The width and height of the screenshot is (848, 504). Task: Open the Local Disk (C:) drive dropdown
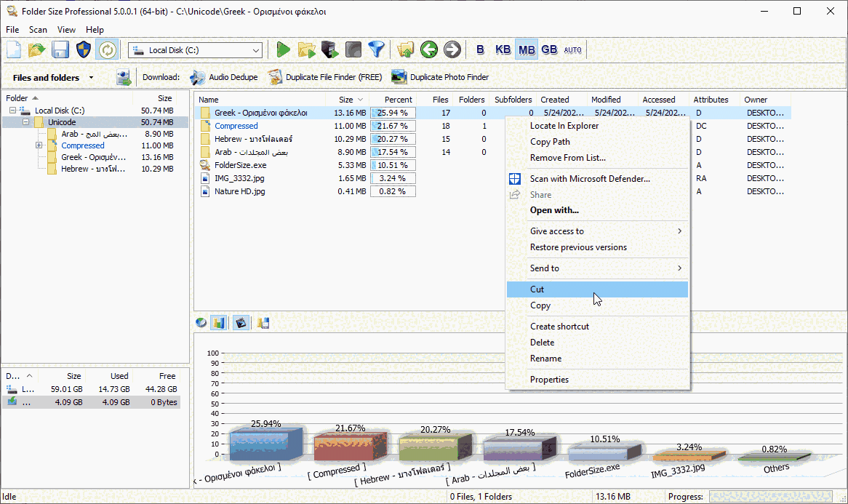pos(256,49)
